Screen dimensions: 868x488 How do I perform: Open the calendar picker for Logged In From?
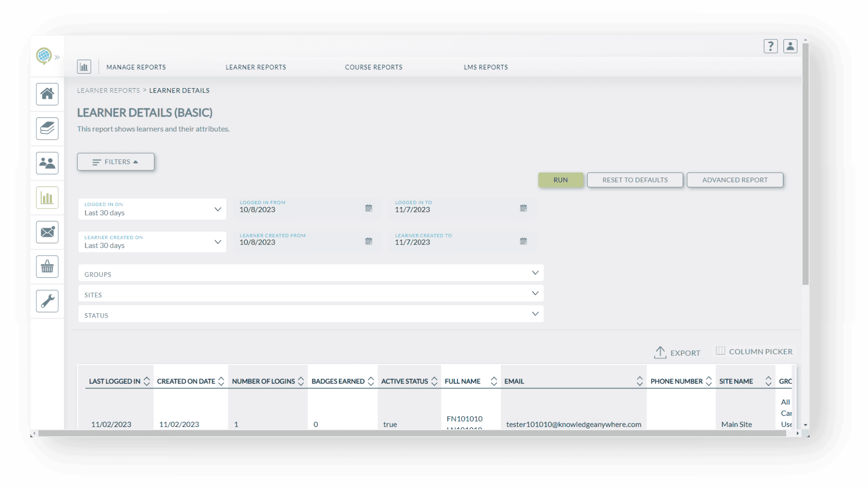[368, 208]
